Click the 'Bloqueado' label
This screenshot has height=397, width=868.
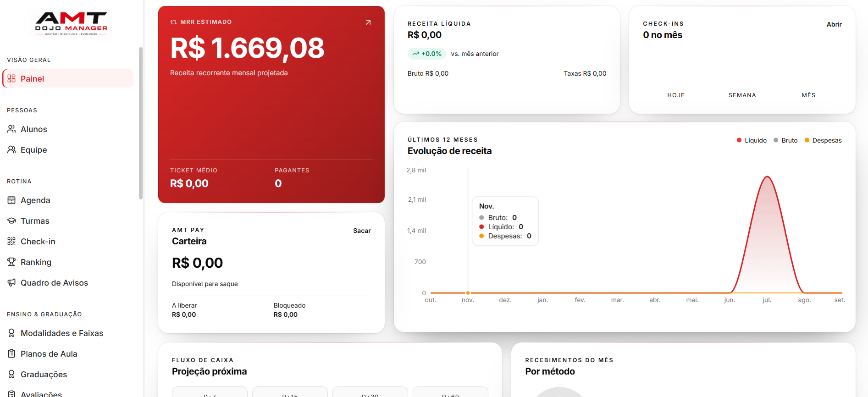289,305
